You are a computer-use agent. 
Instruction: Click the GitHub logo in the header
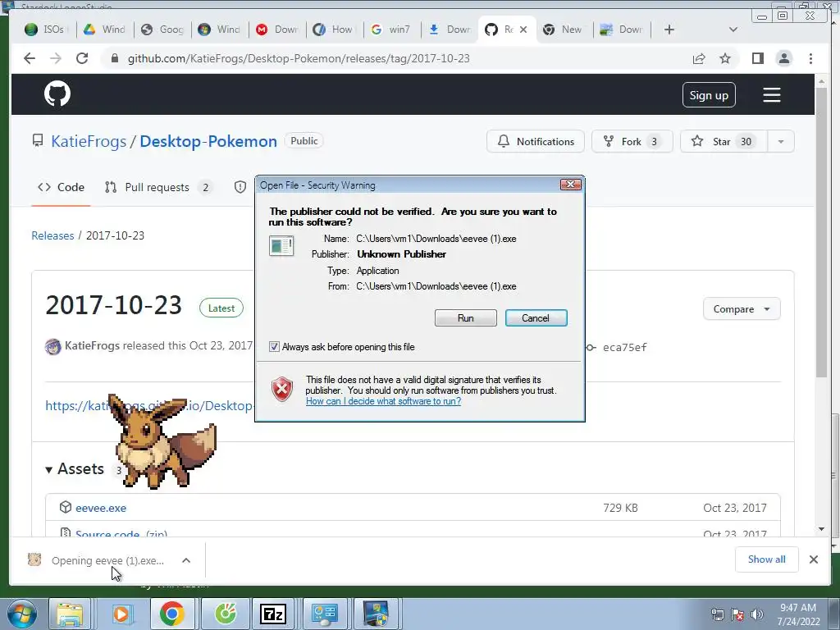click(57, 94)
